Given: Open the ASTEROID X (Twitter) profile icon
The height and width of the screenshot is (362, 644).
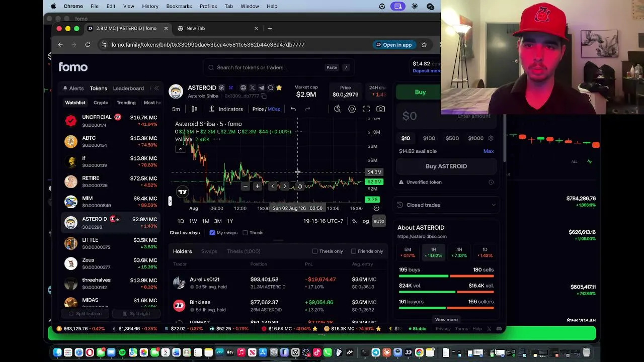Looking at the screenshot, I should point(252,88).
